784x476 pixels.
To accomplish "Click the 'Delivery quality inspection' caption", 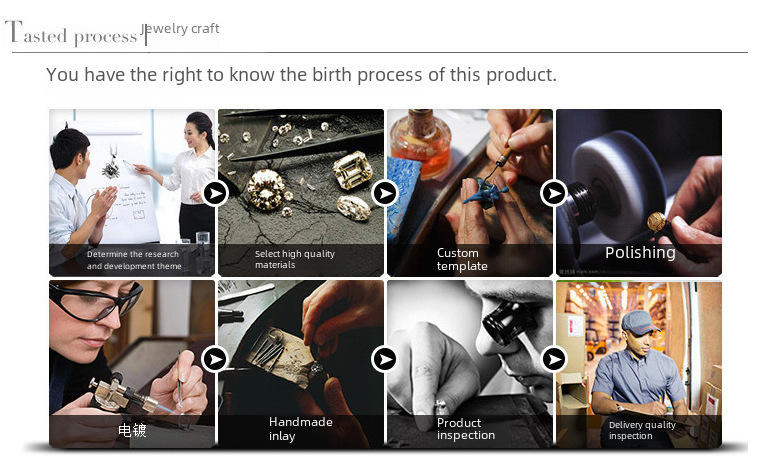I will (642, 431).
